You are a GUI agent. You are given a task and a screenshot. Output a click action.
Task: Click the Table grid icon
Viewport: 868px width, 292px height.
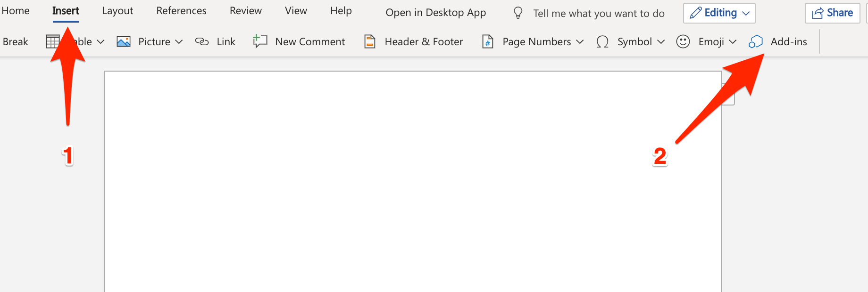(x=52, y=42)
